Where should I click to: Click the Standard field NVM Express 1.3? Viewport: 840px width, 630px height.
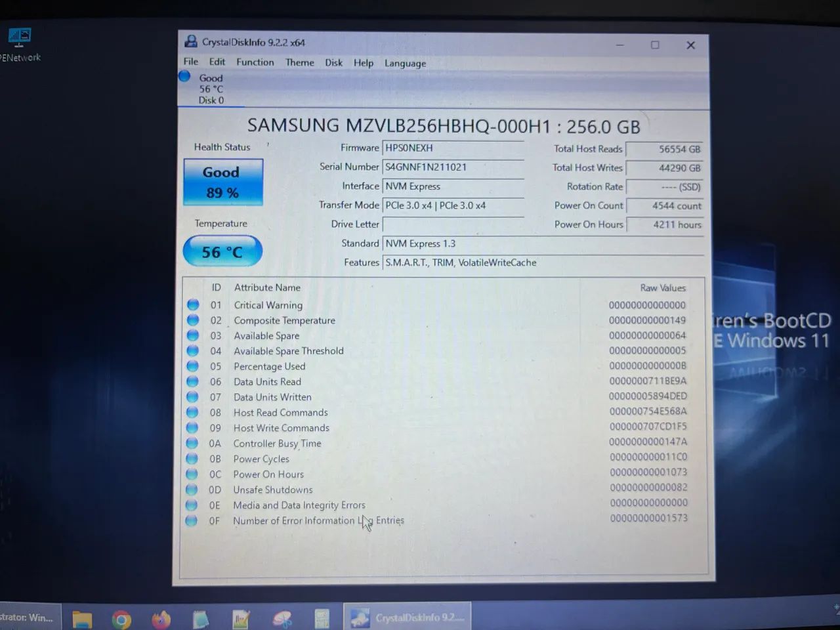pyautogui.click(x=543, y=243)
